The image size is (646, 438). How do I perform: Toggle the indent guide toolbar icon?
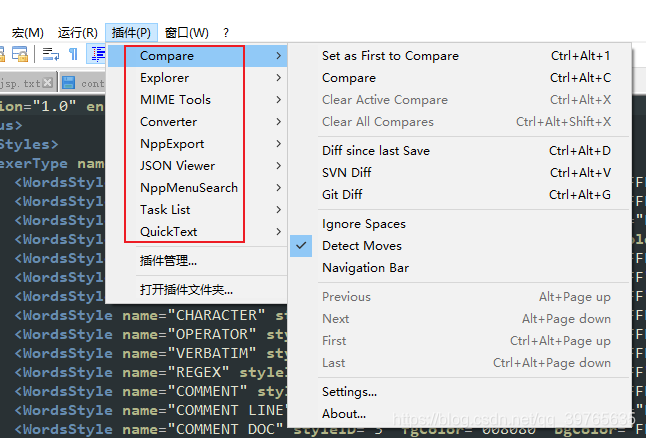point(97,54)
